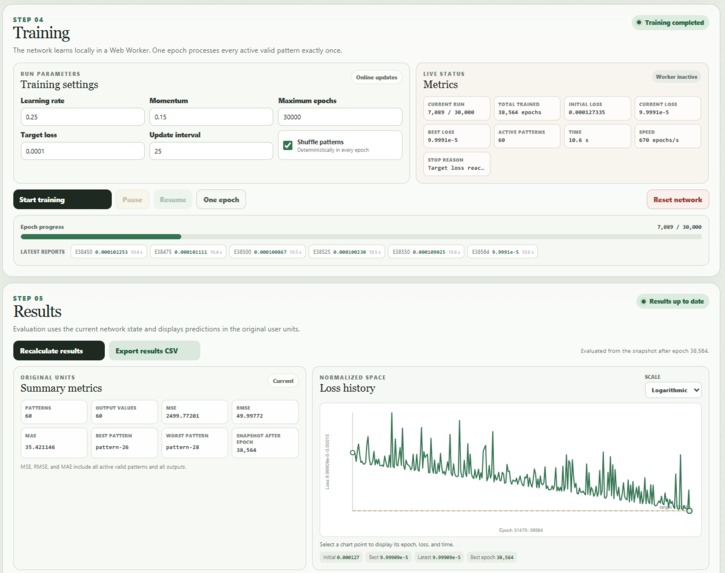Click the Online updates badge
This screenshot has height=573, width=725.
[376, 77]
